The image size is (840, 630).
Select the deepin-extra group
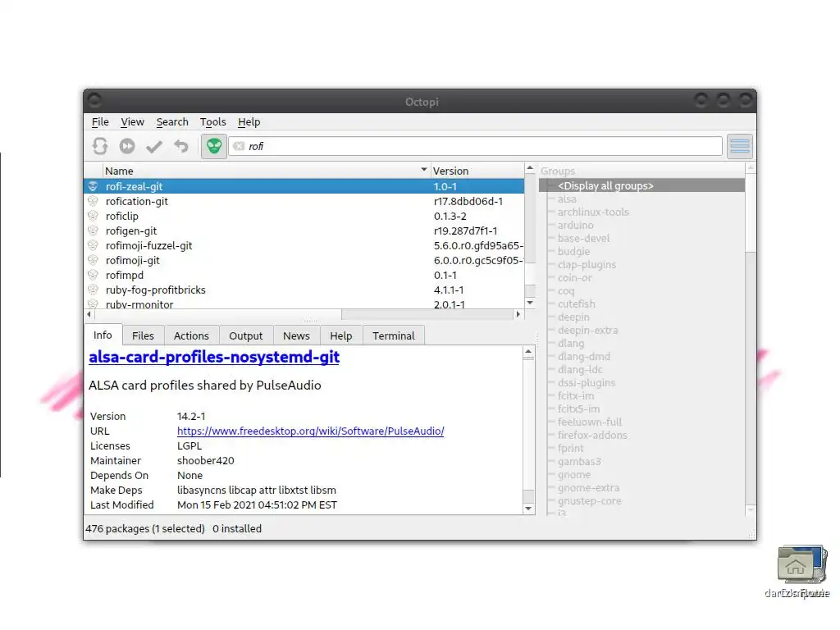tap(587, 331)
